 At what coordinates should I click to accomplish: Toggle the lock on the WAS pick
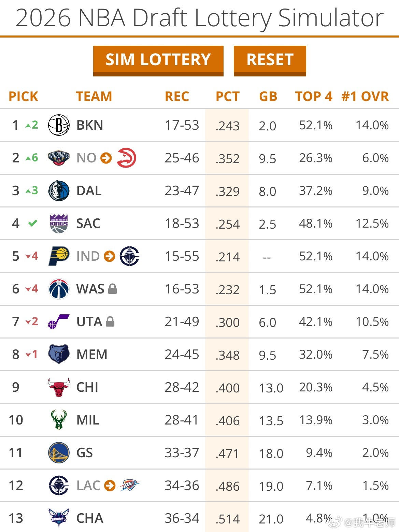click(x=113, y=289)
